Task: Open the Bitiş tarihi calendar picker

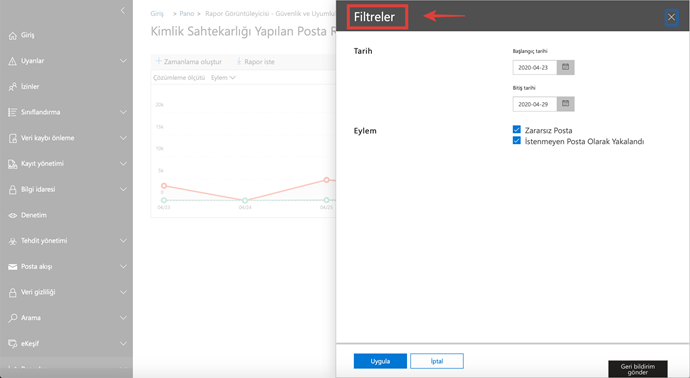Action: coord(565,104)
